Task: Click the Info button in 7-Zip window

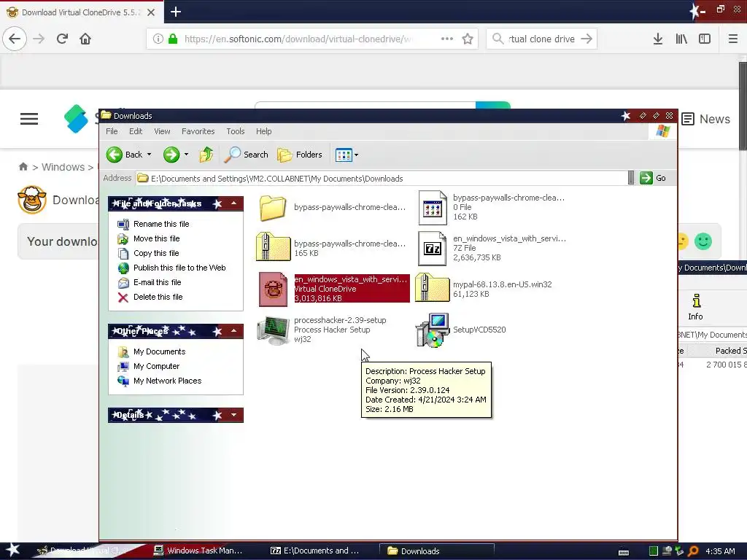Action: click(696, 307)
